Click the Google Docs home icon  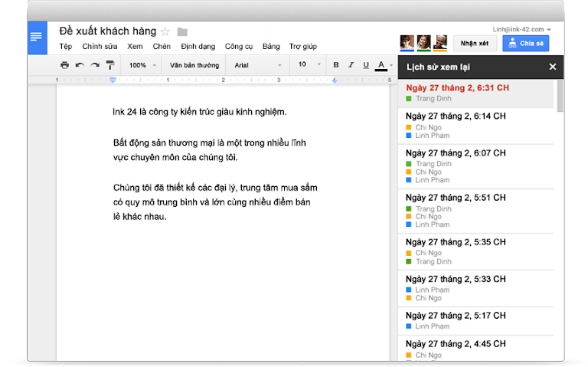click(x=37, y=37)
